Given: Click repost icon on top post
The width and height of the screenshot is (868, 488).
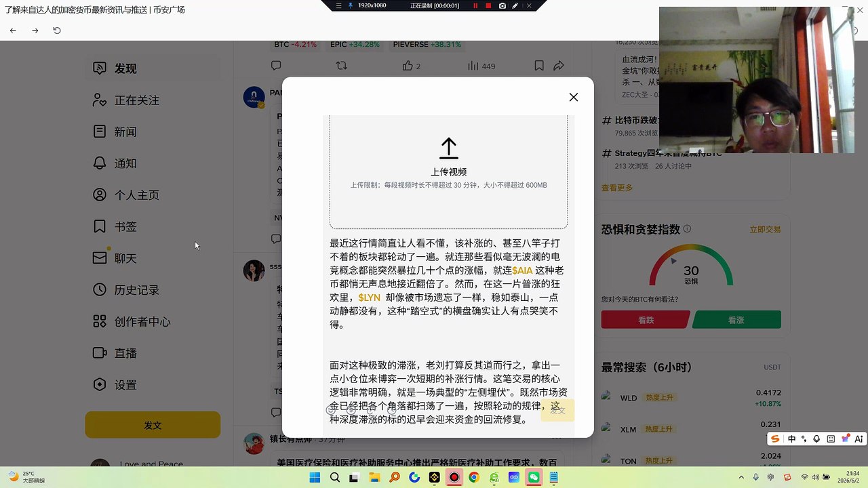Looking at the screenshot, I should [342, 66].
